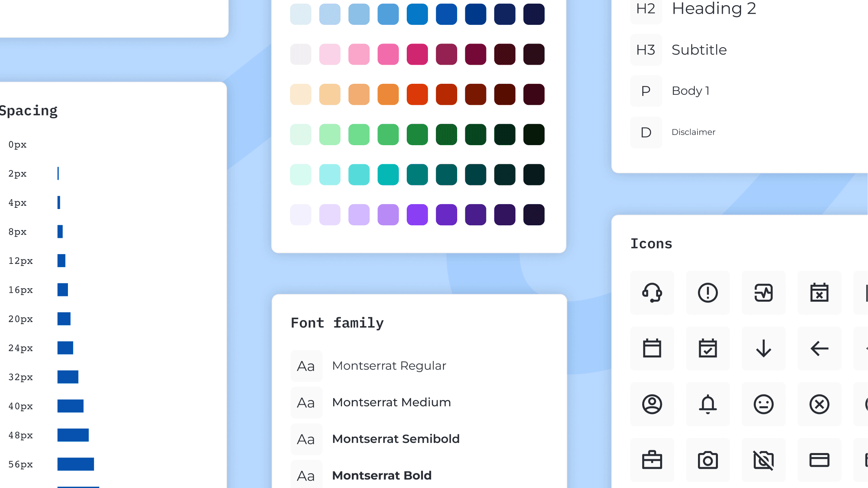
Task: Click the H3 tile next to Subtitle
Action: pos(646,50)
